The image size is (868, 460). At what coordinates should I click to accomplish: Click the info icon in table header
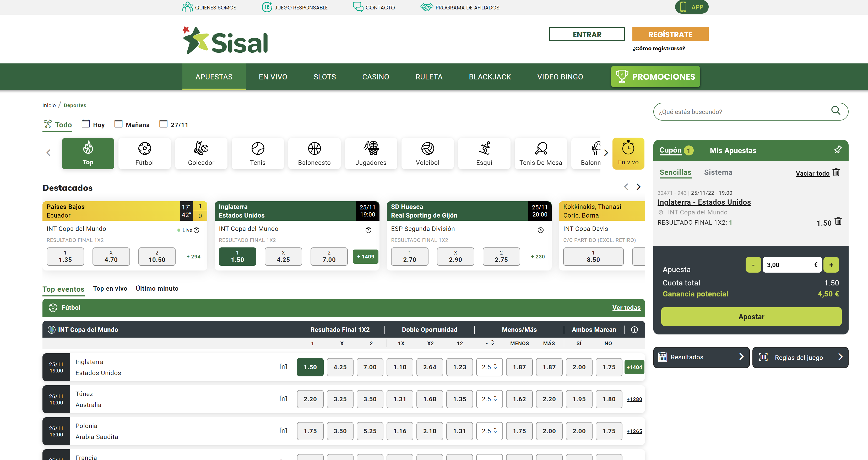(634, 329)
